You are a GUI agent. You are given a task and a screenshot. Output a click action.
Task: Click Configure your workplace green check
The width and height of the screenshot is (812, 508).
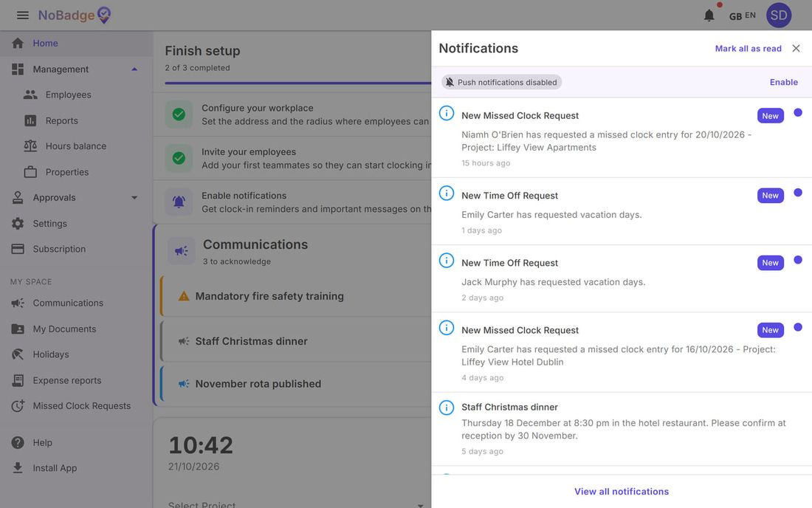[x=179, y=114]
